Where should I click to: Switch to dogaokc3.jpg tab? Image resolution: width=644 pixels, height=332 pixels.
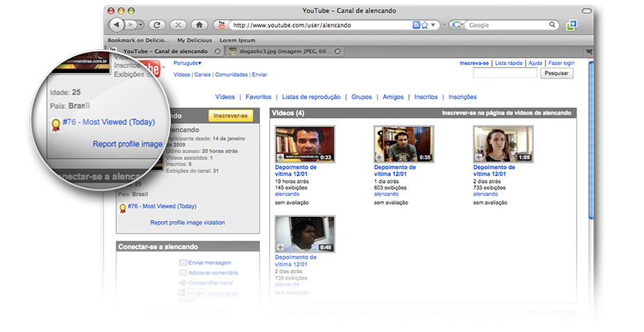pos(285,51)
